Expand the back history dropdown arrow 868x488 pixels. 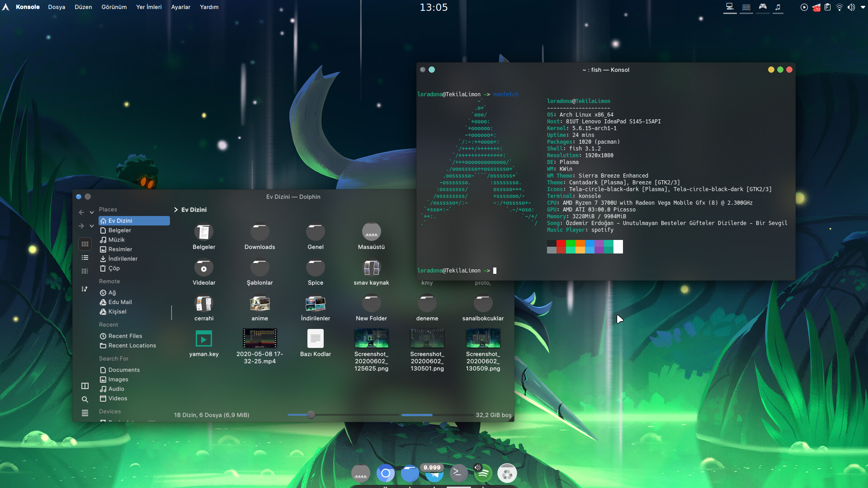92,212
